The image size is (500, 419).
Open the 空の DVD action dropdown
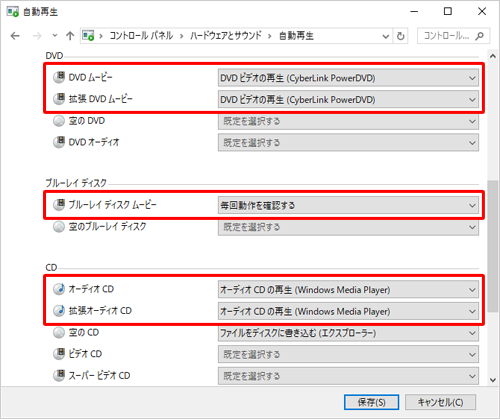click(x=348, y=121)
